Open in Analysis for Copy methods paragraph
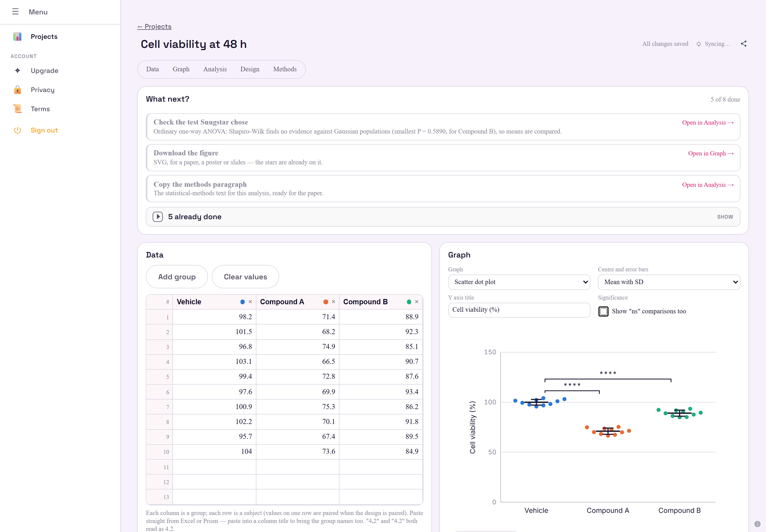The height and width of the screenshot is (532, 766). 708,185
